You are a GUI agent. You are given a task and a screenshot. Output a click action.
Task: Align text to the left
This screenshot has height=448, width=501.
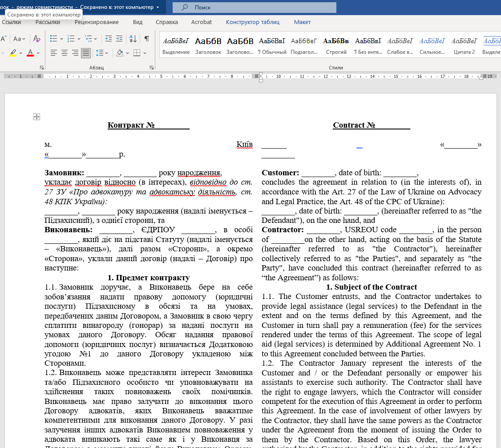point(54,53)
